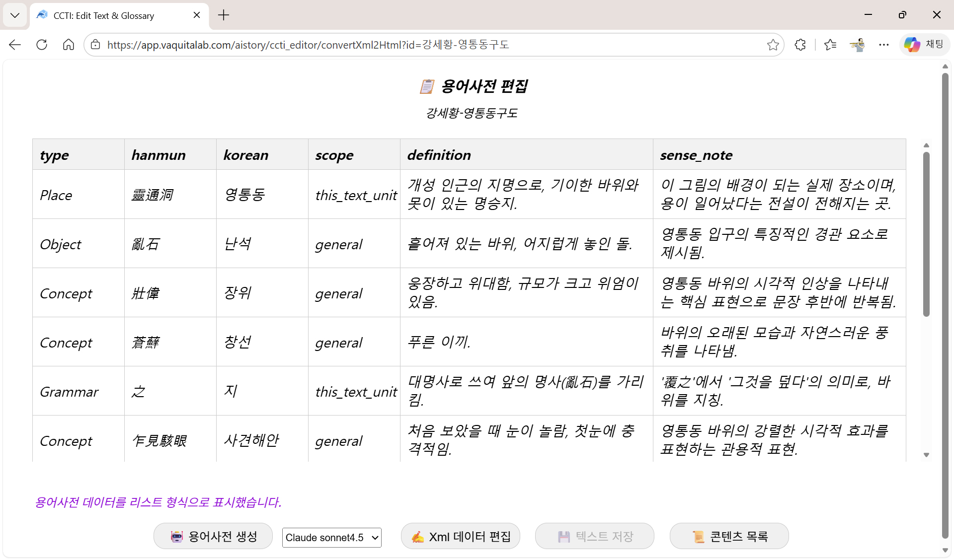Open 콘텐츠 목록 button
Screen dimensions: 954x560
729,536
